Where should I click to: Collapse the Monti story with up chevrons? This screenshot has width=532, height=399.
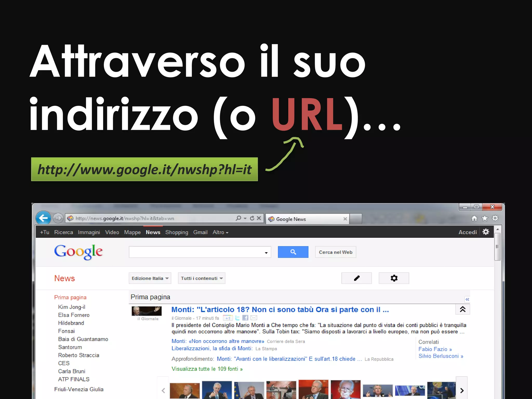(463, 309)
